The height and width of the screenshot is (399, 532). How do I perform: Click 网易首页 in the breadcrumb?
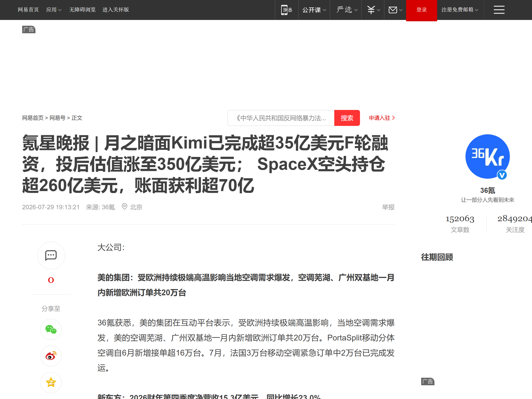click(x=33, y=118)
